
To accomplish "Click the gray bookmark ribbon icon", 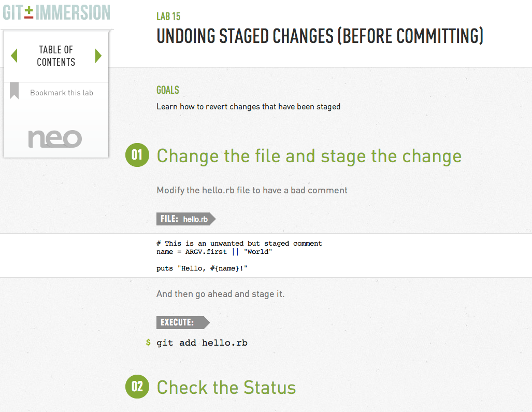I will click(x=15, y=91).
